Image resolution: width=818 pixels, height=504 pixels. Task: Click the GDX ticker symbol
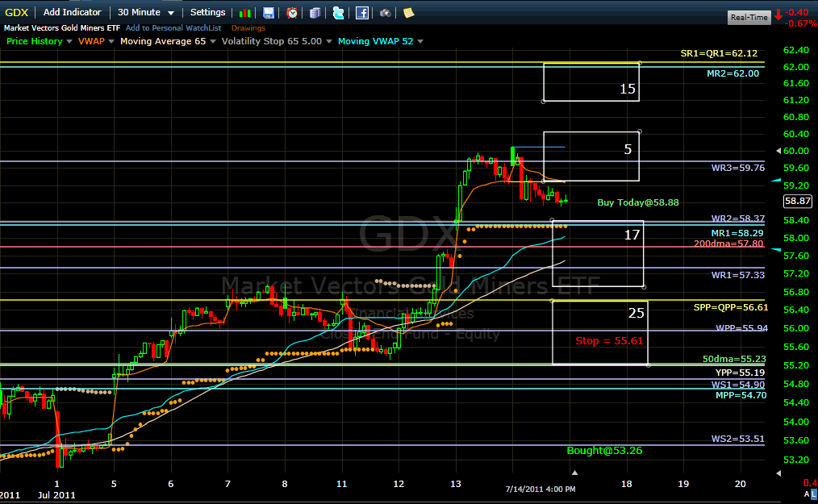tap(17, 12)
